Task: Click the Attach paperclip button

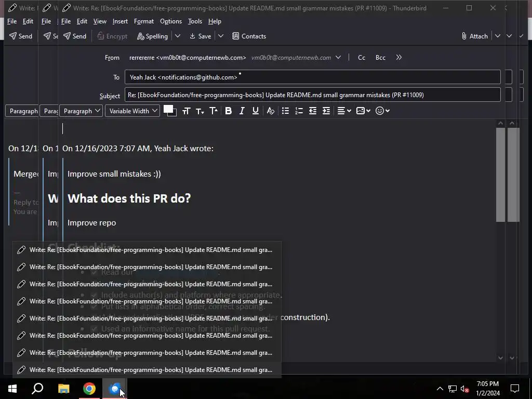Action: [x=474, y=36]
